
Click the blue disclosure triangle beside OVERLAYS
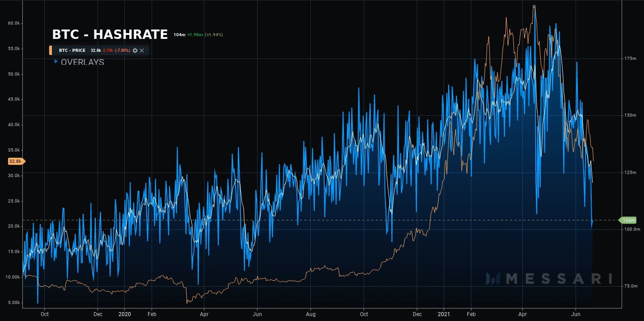[x=55, y=62]
